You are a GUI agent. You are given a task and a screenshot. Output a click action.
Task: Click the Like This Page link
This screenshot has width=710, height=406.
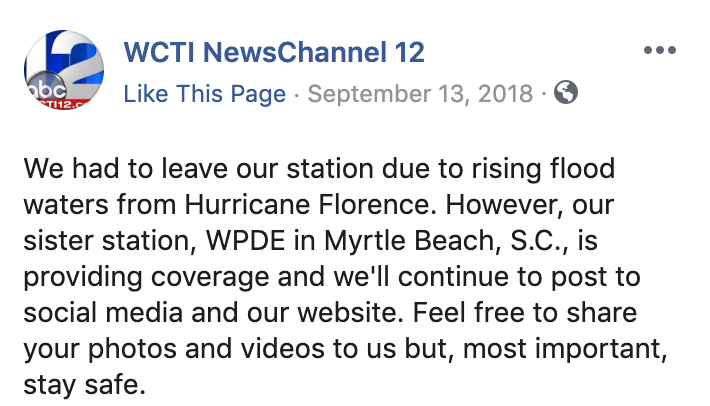[x=205, y=94]
